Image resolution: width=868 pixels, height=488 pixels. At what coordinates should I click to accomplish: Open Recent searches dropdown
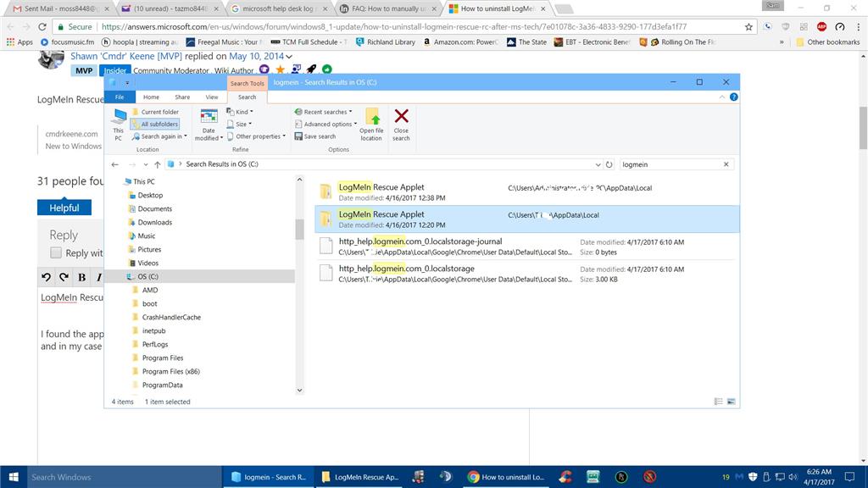(323, 112)
